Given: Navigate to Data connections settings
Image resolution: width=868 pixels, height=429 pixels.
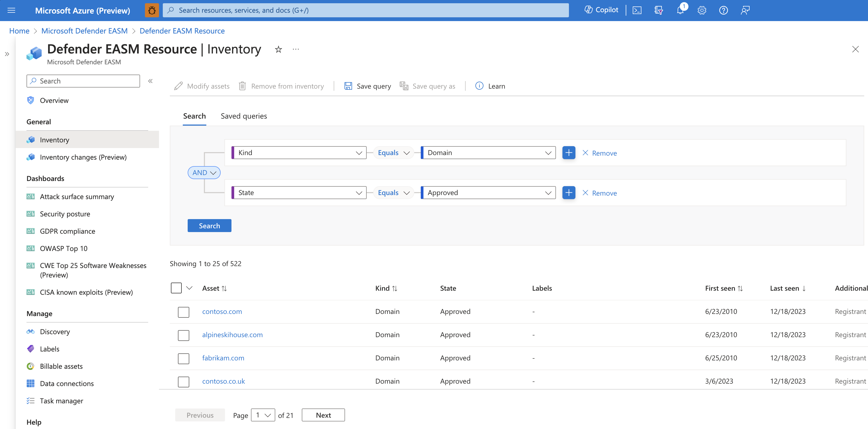Looking at the screenshot, I should (66, 383).
